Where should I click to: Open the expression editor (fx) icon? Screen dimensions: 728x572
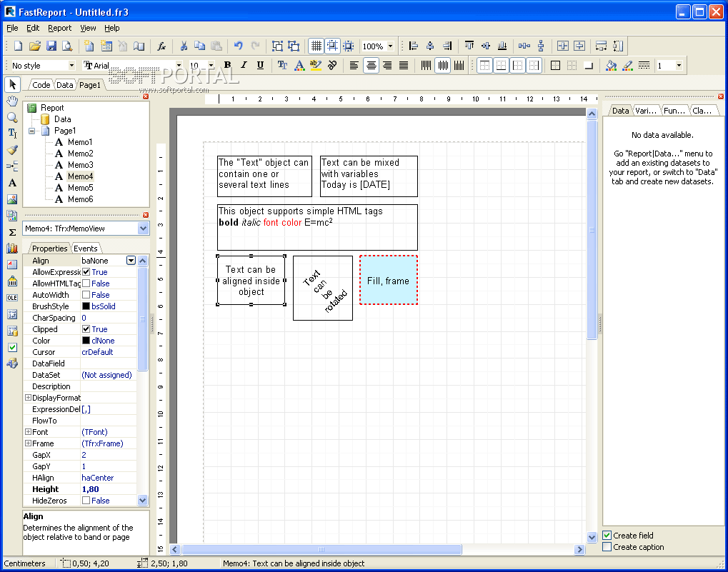pyautogui.click(x=161, y=46)
